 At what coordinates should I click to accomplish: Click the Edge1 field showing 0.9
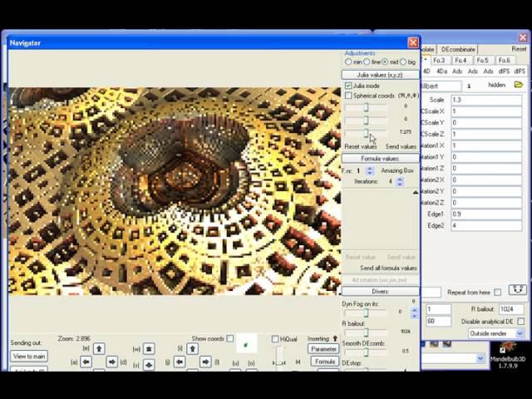click(486, 214)
